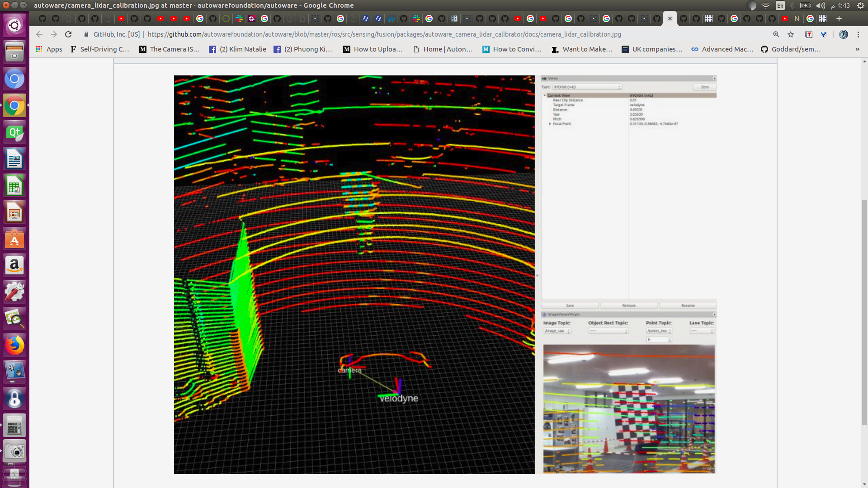The image size is (868, 488).
Task: Open the Files manager from dock
Action: coord(14,52)
